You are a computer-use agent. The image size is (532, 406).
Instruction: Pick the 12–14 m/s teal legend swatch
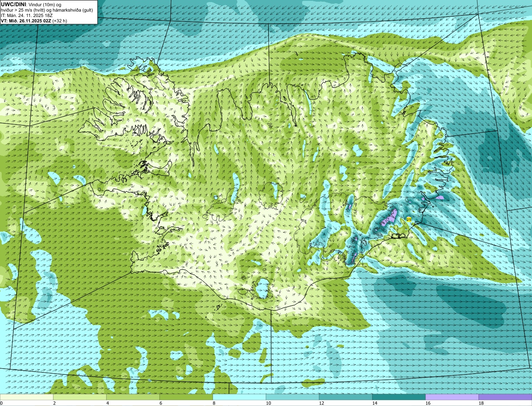[x=346, y=397]
